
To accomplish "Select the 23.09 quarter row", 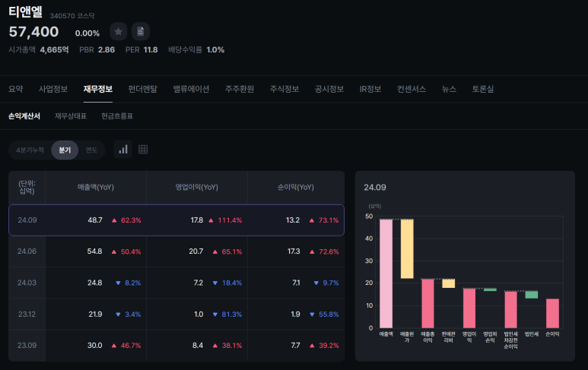I will click(x=176, y=345).
